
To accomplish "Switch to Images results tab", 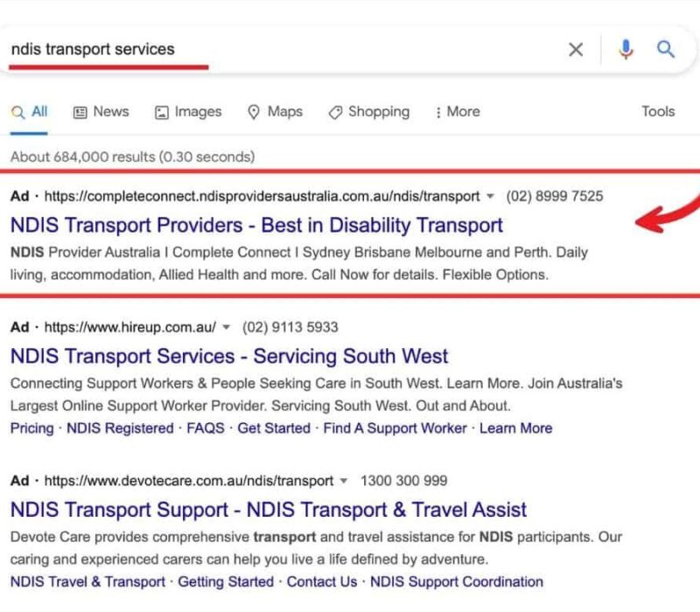I will [188, 112].
